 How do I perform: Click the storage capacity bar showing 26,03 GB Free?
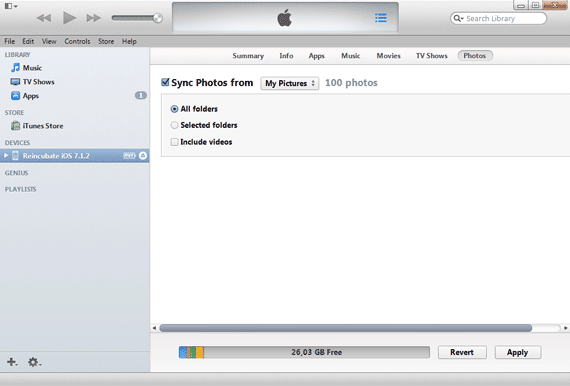[304, 352]
